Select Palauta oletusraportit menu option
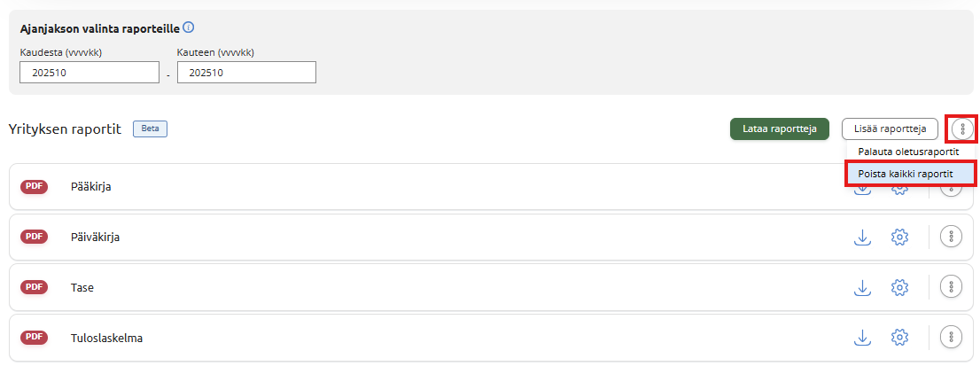The height and width of the screenshot is (374, 980). [x=908, y=152]
